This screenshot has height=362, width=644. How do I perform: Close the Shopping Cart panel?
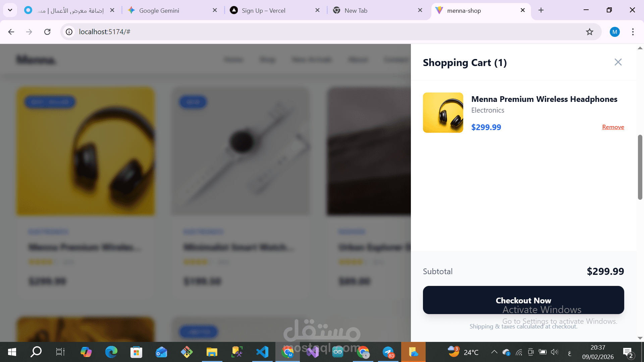[x=618, y=62]
